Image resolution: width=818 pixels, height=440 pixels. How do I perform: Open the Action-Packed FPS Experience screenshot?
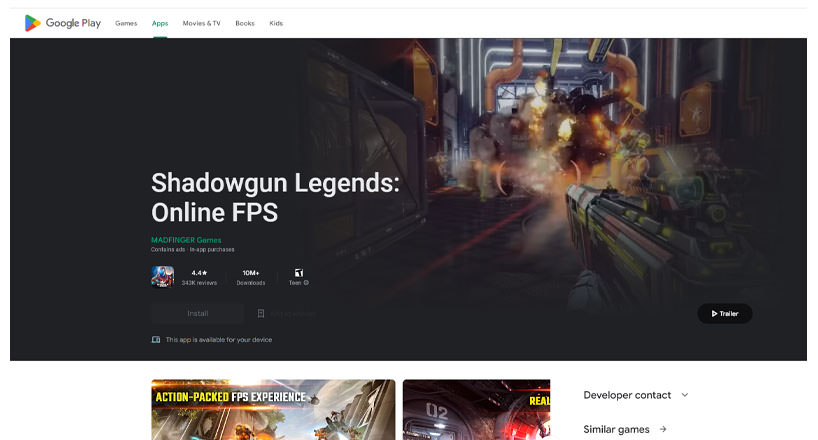coord(273,410)
